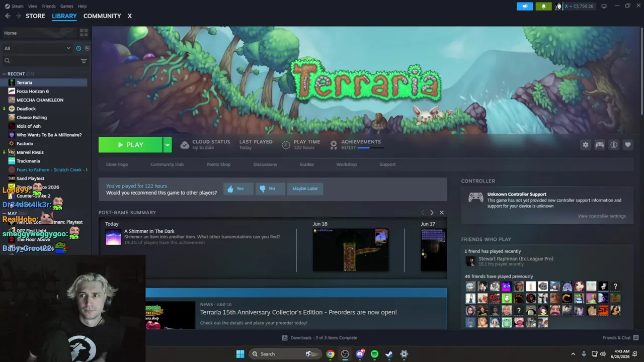Click the Achievements gear icon
Image resolution: width=644 pixels, height=362 pixels.
coord(334,145)
